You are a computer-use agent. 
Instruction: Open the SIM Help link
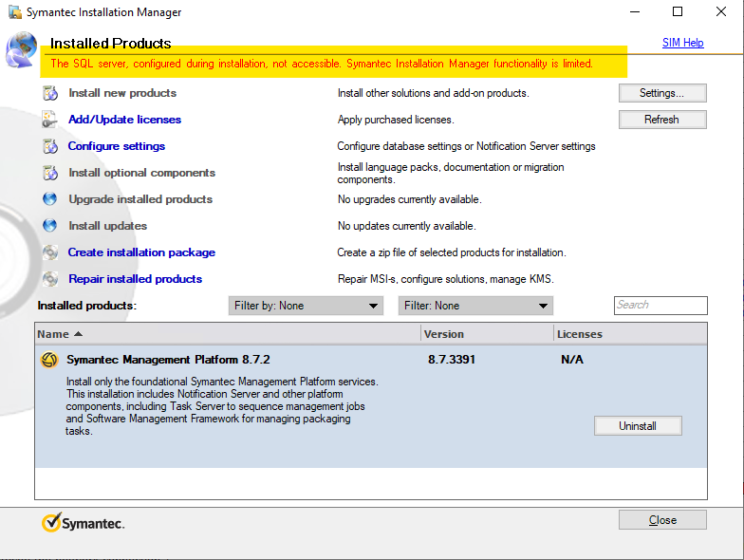(x=682, y=43)
